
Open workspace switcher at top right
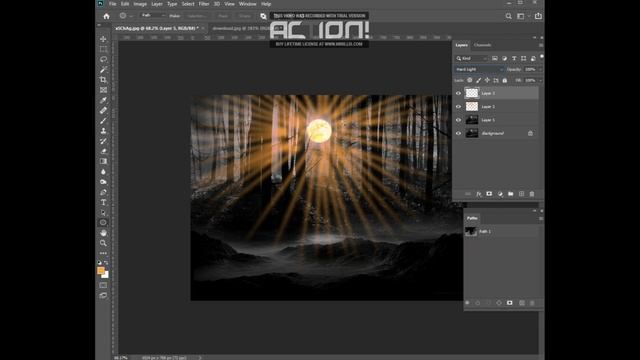(521, 16)
